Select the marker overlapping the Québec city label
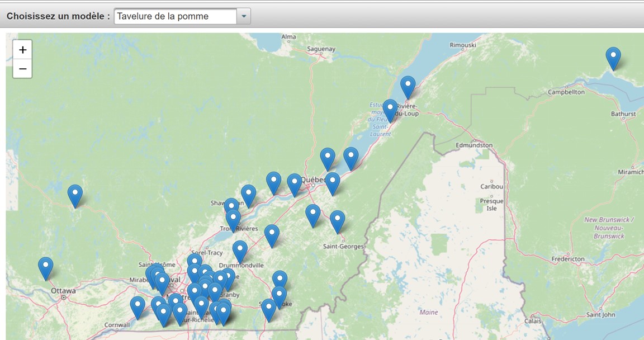 [294, 183]
